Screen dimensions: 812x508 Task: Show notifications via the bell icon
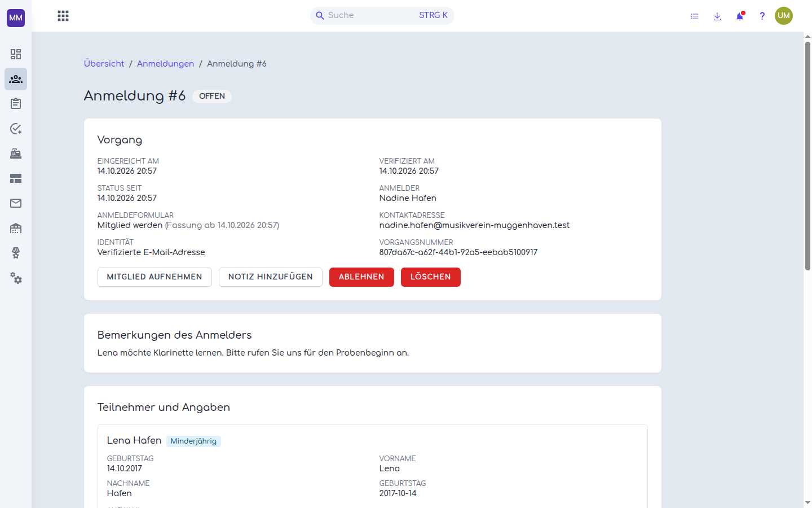tap(740, 16)
